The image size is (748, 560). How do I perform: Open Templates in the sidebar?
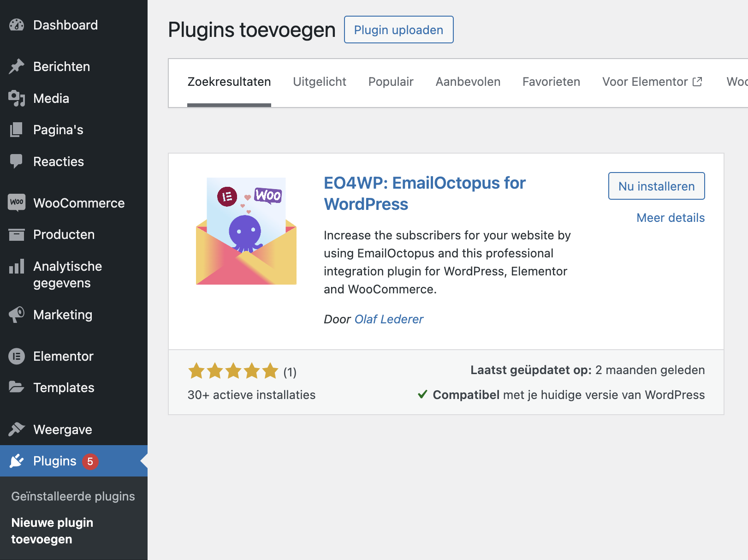(x=74, y=387)
